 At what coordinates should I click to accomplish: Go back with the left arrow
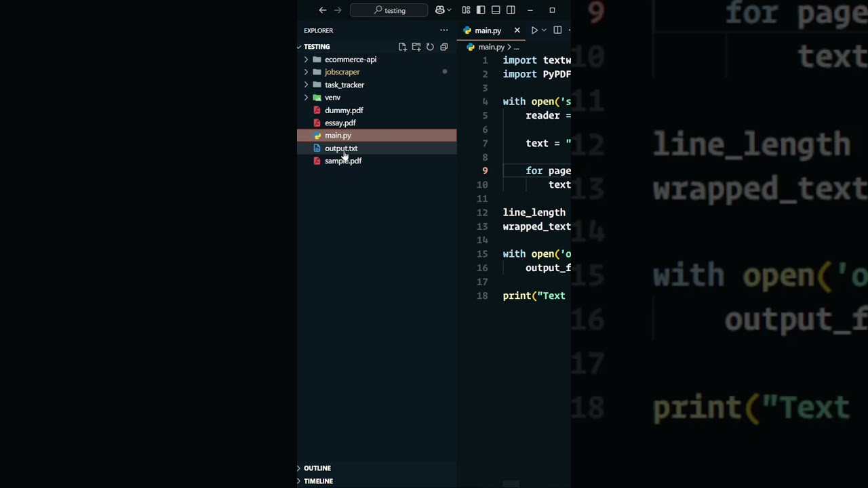click(323, 10)
